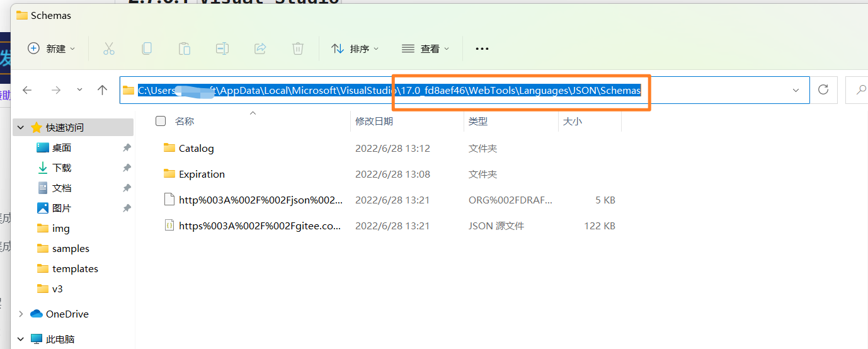Expand the OneDrive tree node
This screenshot has height=349, width=868.
point(21,314)
